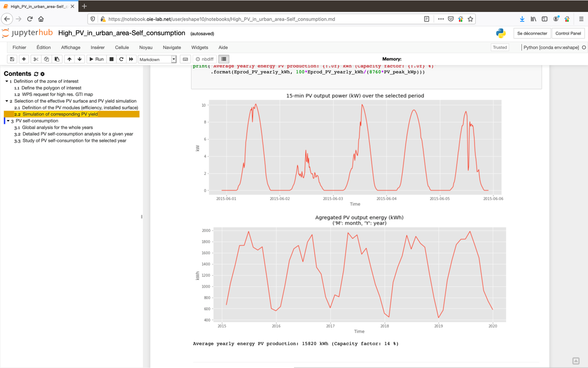Run the selected cell

pos(96,59)
